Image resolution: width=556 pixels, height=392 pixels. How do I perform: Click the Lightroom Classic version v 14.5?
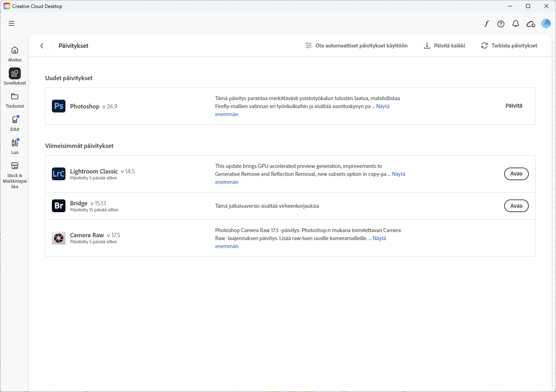128,171
